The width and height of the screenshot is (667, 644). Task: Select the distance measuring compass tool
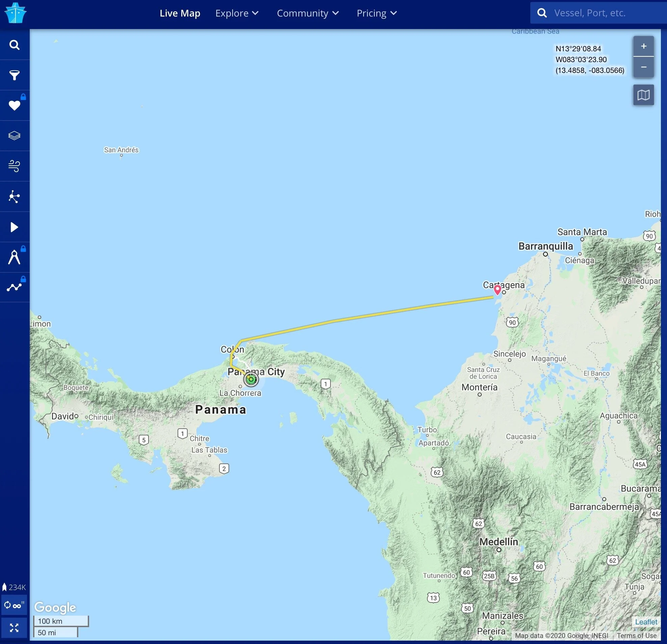(14, 258)
